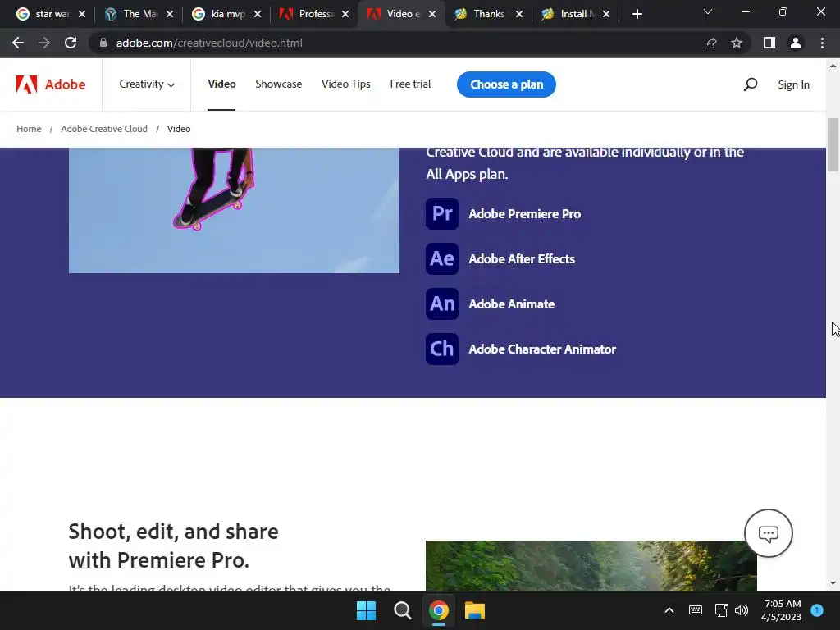Open Chrome's three-dot menu

(x=822, y=43)
